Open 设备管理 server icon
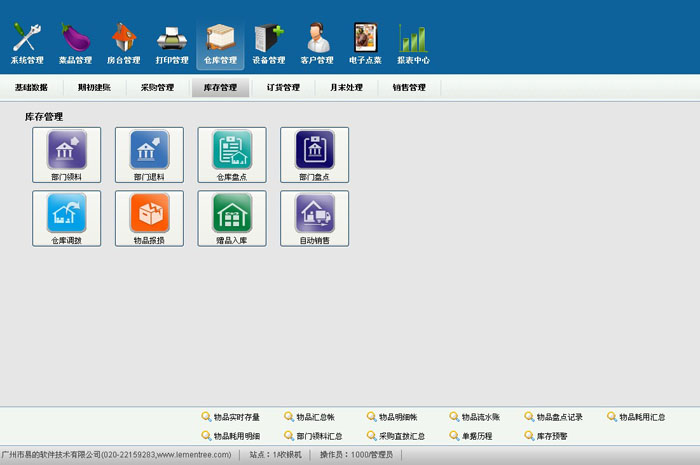Viewport: 700px width, 465px height. pos(269,44)
